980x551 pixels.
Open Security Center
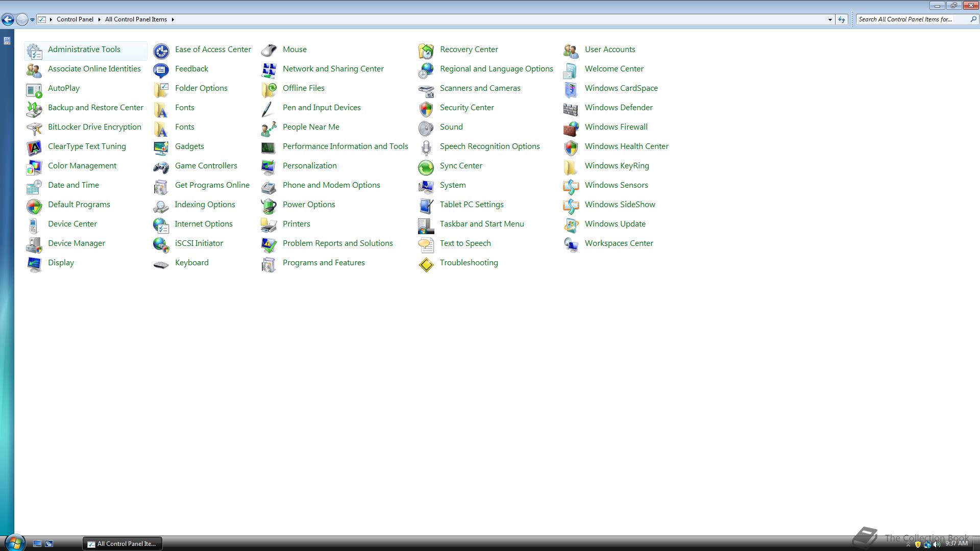[467, 107]
